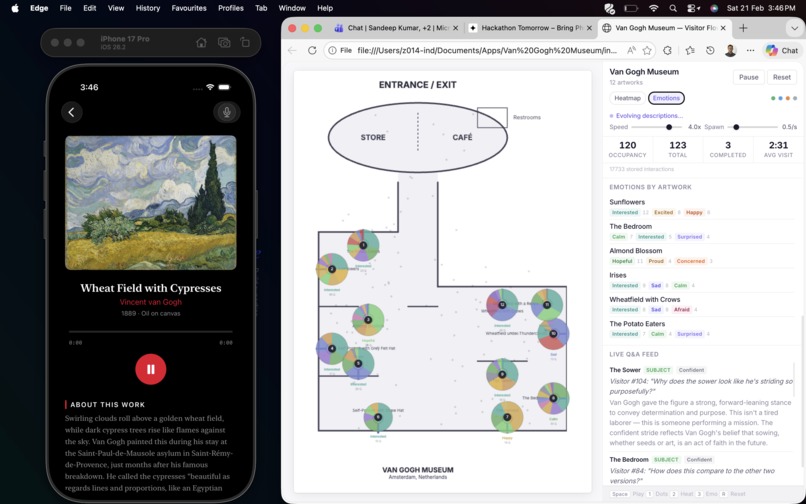Click the audio progress bar in the iPhone app

(x=151, y=332)
